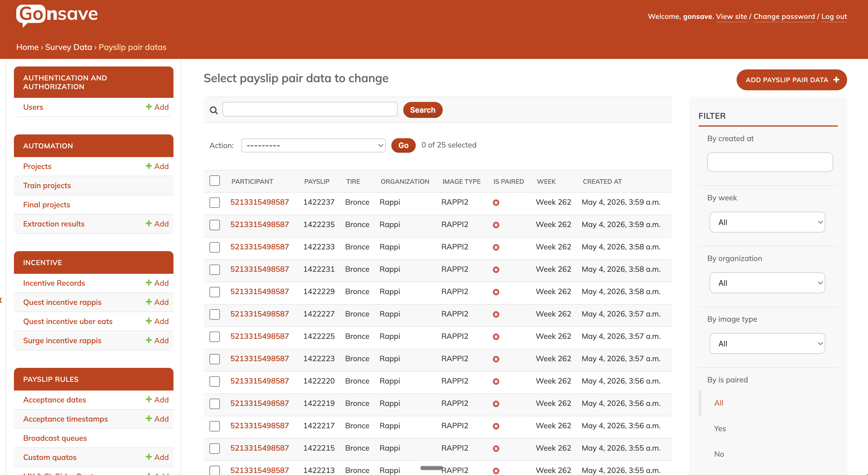Click the search magnifier icon
Screen dimensions: 868x475
(x=214, y=110)
